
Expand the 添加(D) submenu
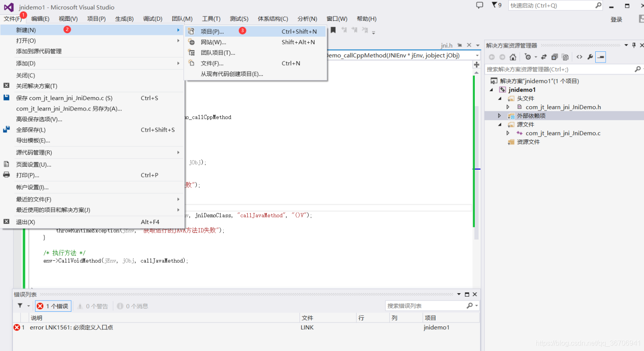click(x=92, y=63)
